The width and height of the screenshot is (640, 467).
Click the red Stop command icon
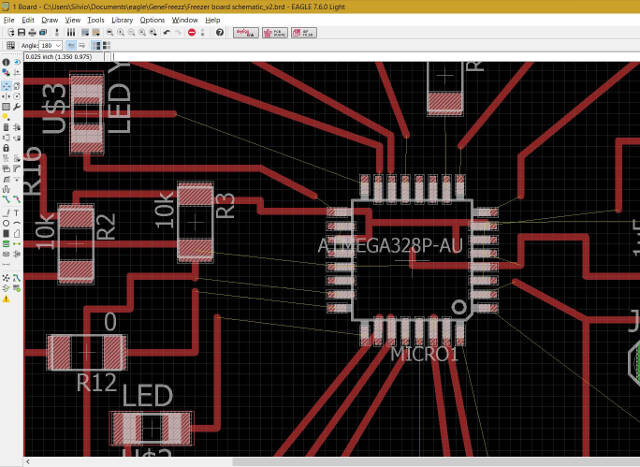192,33
